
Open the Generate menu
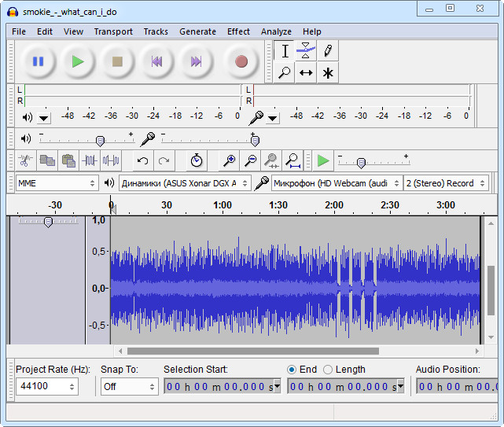[x=197, y=31]
